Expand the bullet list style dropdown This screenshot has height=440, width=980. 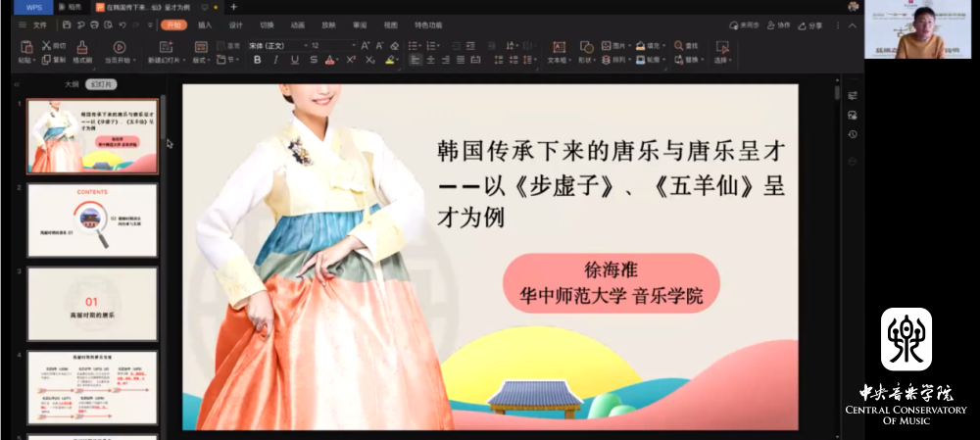[x=420, y=46]
